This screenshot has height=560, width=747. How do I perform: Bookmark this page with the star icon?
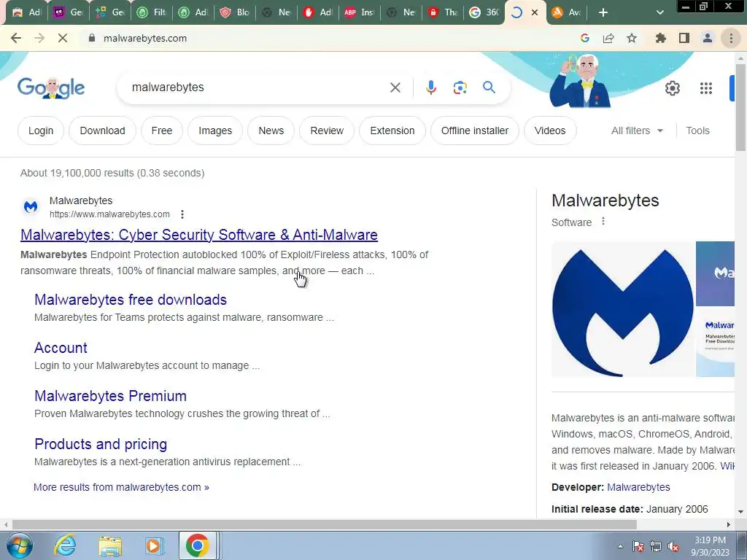coord(632,38)
